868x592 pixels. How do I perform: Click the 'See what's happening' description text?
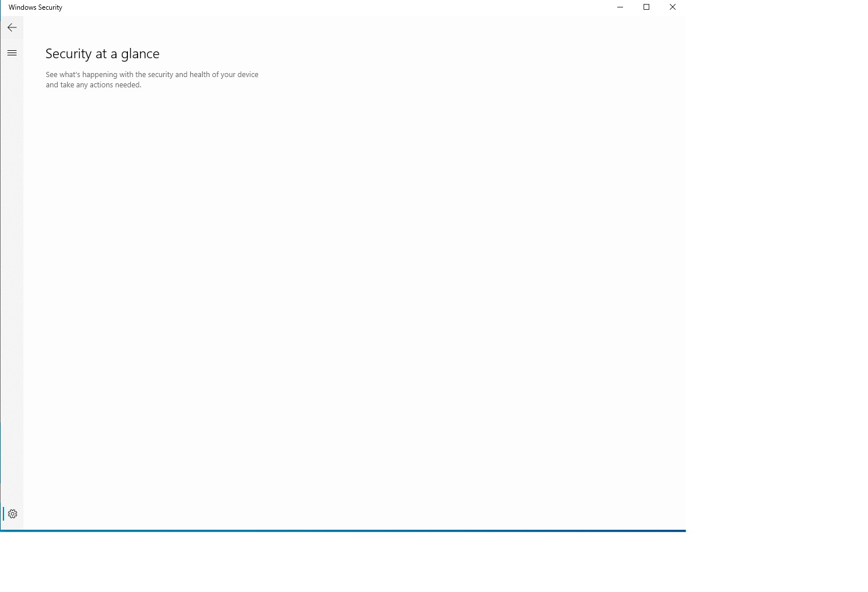(152, 79)
